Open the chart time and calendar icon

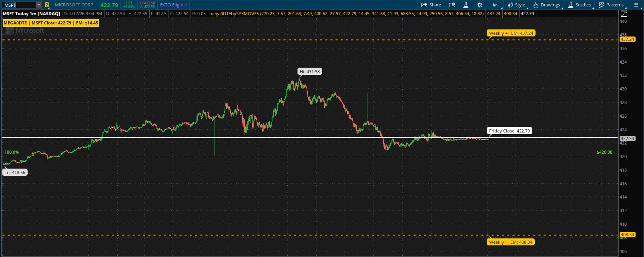click(452, 5)
